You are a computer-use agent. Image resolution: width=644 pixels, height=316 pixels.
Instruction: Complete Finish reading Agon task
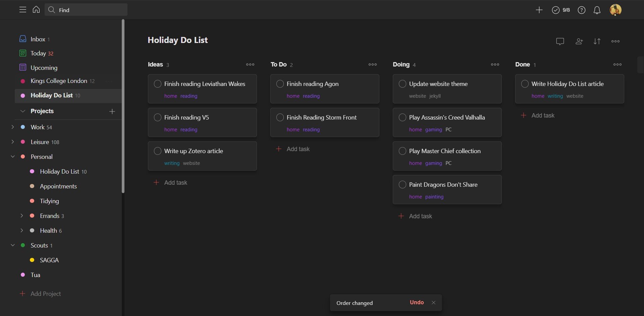[280, 84]
